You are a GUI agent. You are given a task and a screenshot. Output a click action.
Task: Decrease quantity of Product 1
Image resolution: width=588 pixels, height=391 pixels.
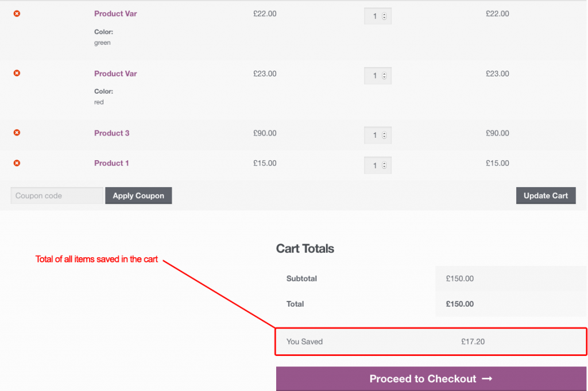[385, 167]
